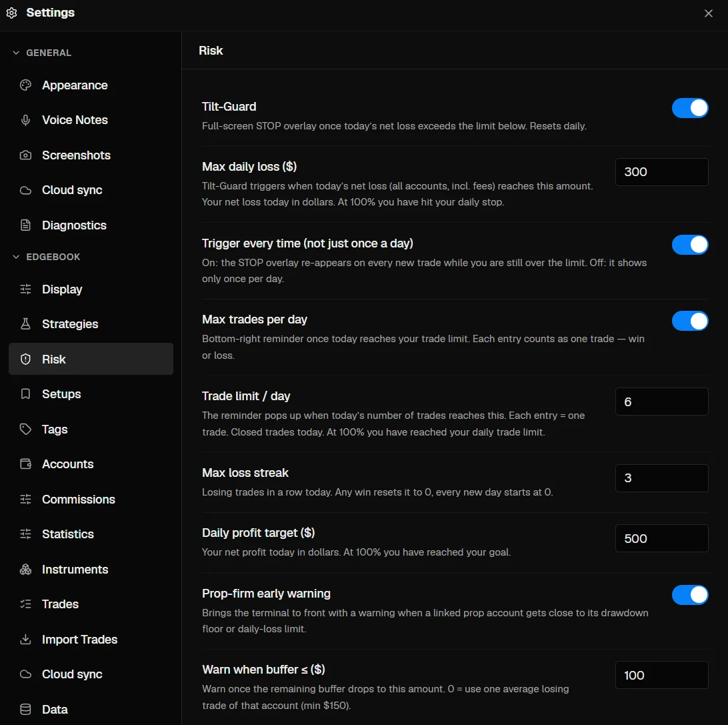Click the Edgebook Cloud sync cloud icon

25,674
